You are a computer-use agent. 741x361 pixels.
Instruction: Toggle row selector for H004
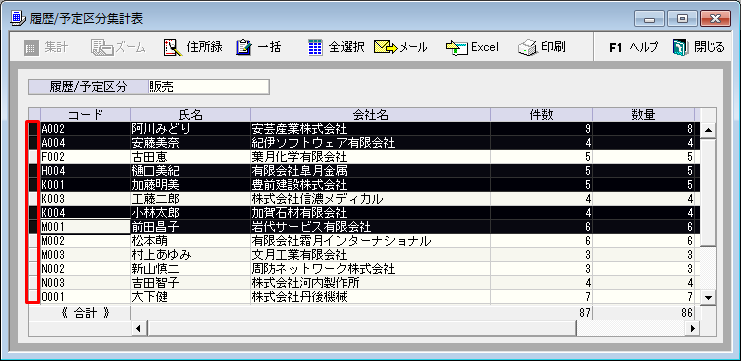[x=33, y=170]
